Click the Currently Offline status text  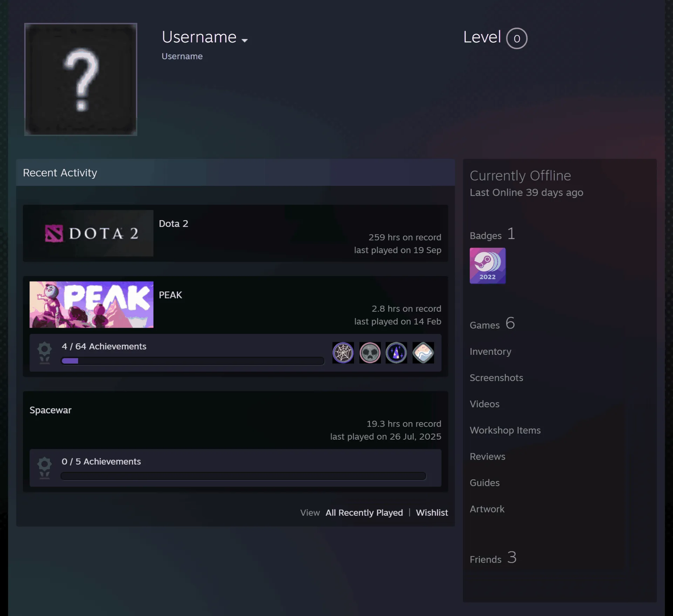[x=520, y=176]
